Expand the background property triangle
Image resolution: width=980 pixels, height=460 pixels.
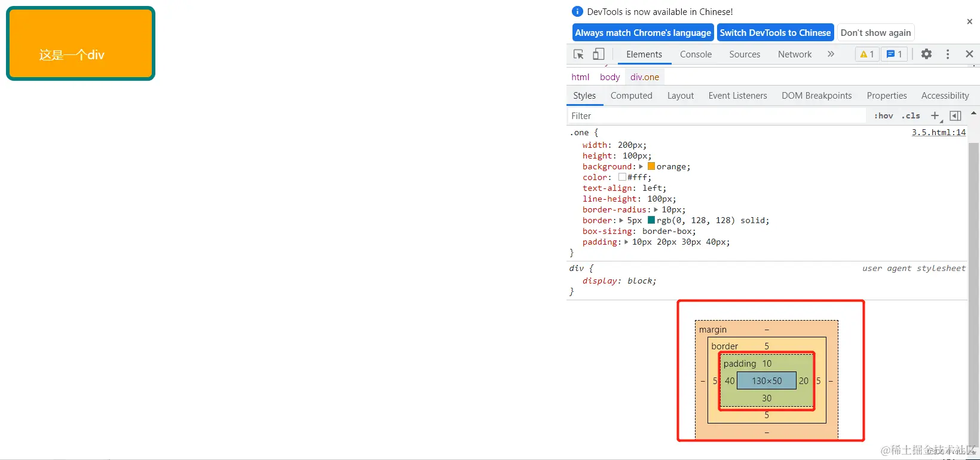tap(641, 167)
